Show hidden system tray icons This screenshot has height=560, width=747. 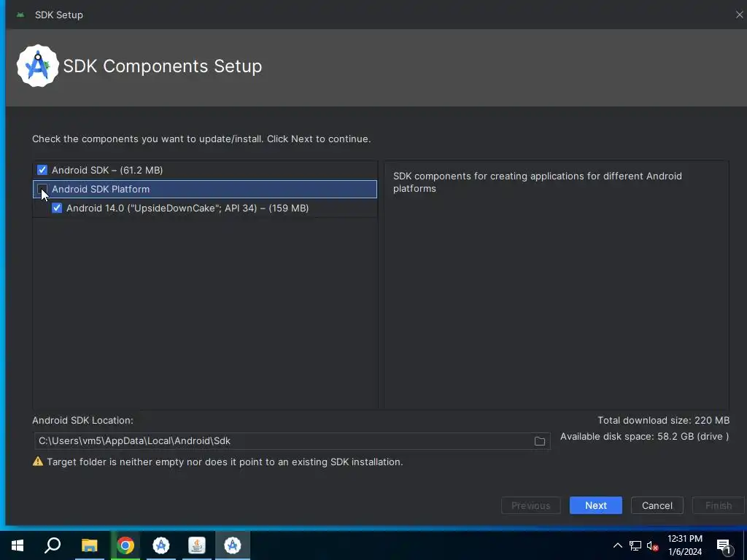pyautogui.click(x=617, y=545)
